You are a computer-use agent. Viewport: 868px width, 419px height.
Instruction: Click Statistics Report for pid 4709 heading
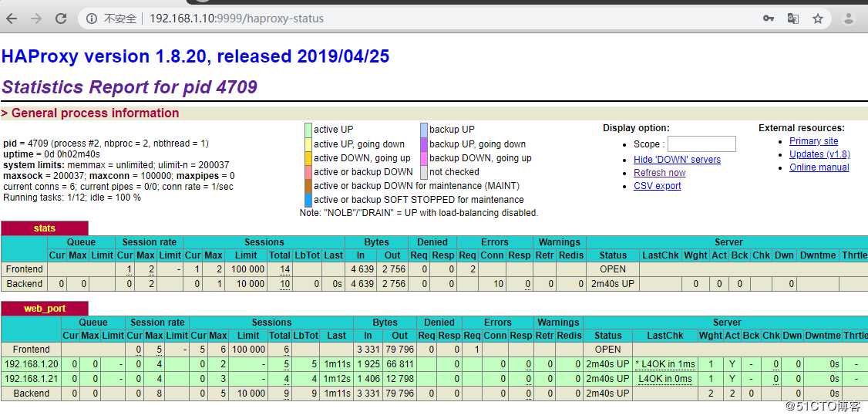[x=130, y=87]
